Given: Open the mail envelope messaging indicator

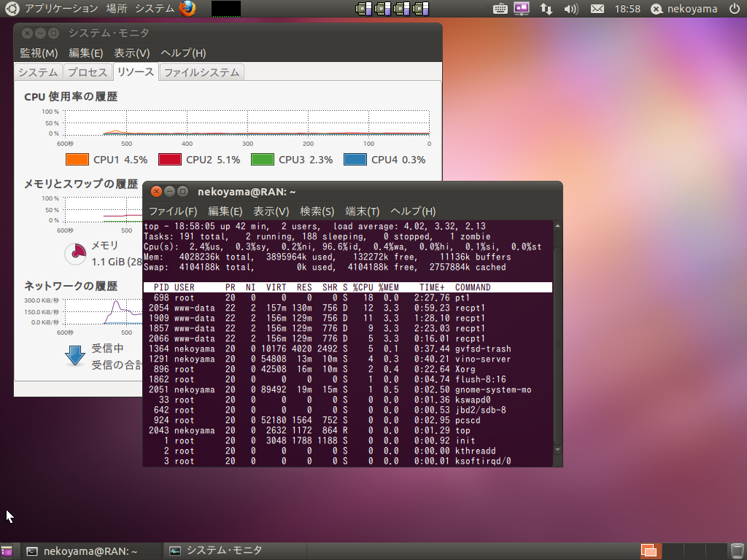Looking at the screenshot, I should point(597,9).
